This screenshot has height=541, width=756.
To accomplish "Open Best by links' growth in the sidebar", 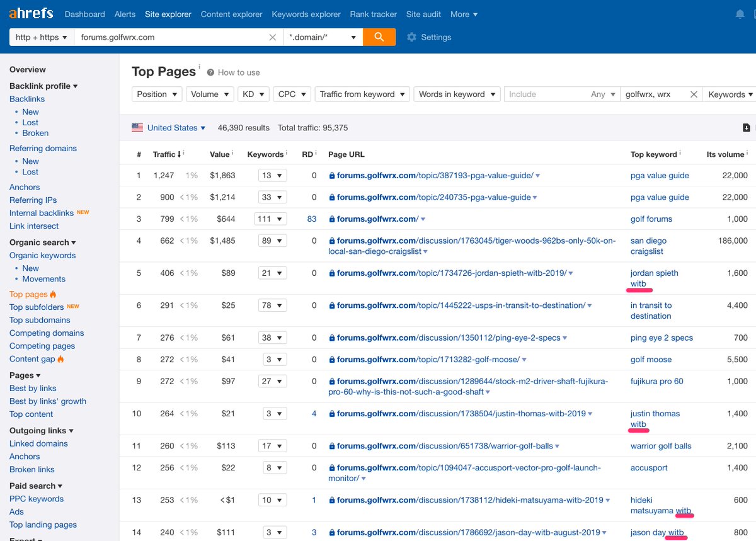I will pos(48,401).
